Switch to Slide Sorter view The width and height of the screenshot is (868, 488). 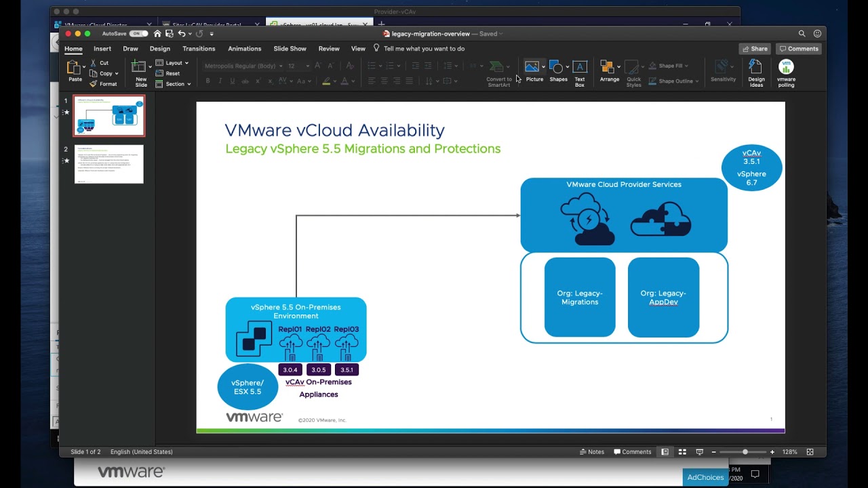(682, 452)
